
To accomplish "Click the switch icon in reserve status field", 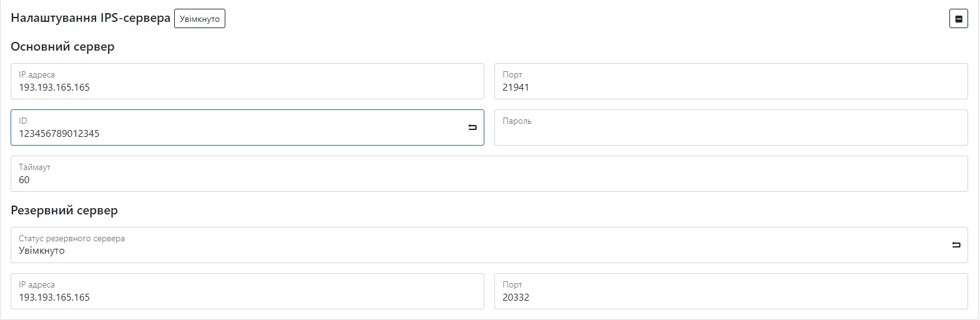I will [x=956, y=245].
